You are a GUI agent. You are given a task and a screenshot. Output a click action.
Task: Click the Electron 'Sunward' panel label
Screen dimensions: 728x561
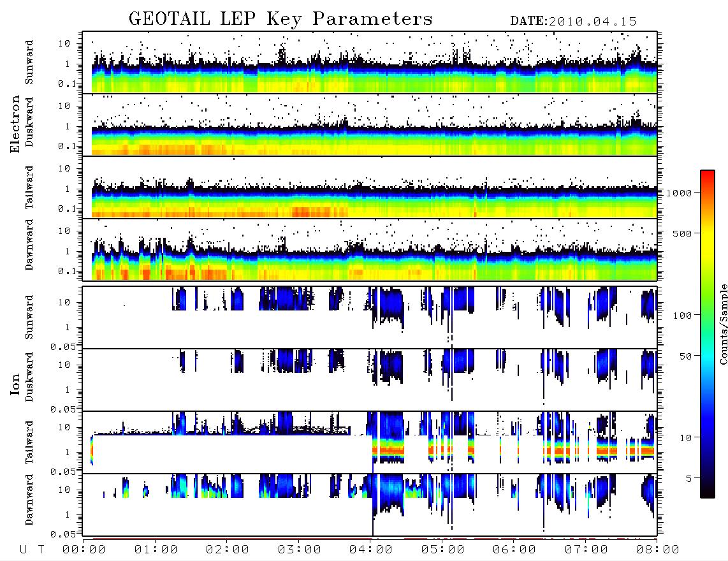(x=29, y=62)
